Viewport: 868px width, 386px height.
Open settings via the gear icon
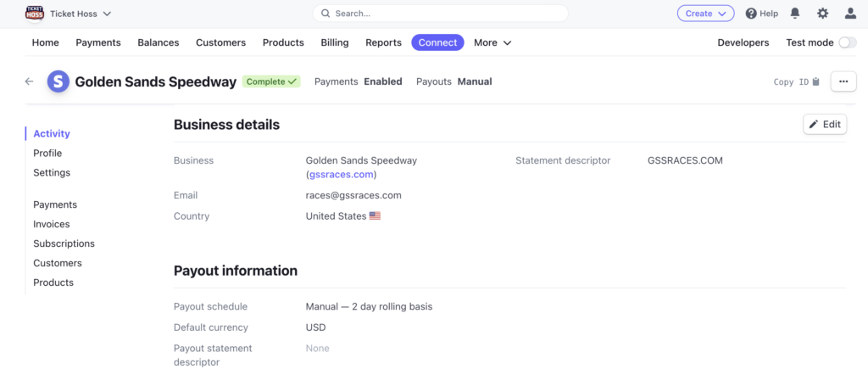tap(822, 14)
